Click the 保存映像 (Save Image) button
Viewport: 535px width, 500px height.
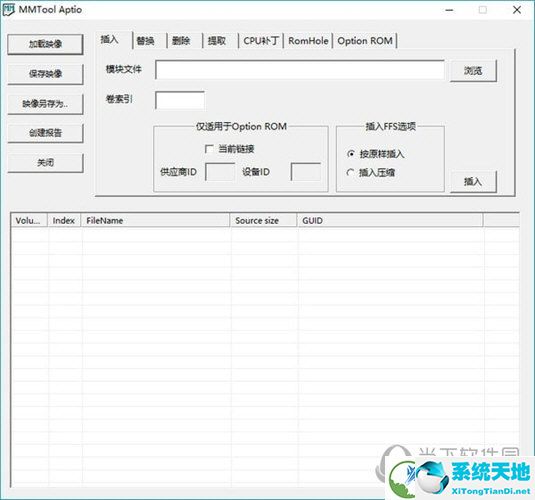pos(45,74)
